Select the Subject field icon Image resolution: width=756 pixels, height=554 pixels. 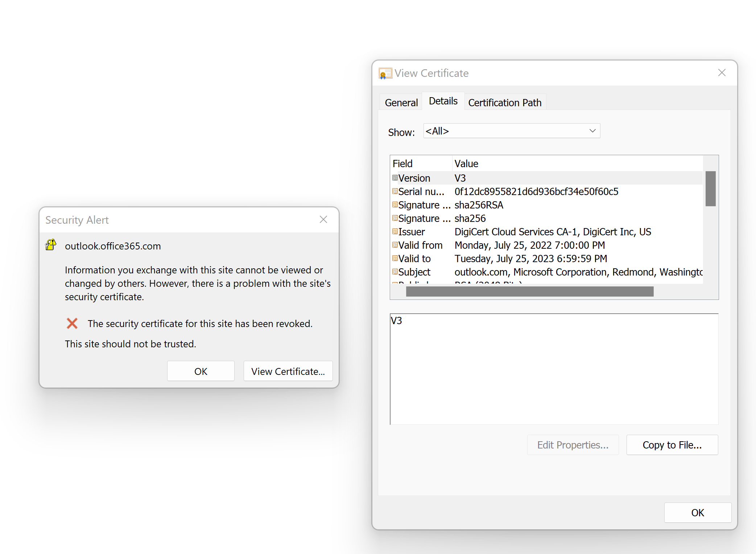(395, 272)
